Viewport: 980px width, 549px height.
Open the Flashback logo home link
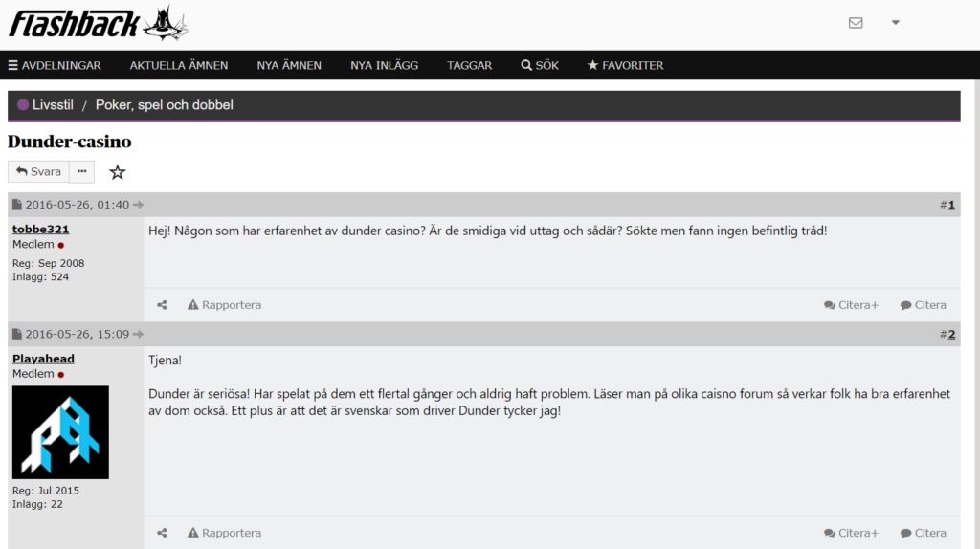(99, 24)
